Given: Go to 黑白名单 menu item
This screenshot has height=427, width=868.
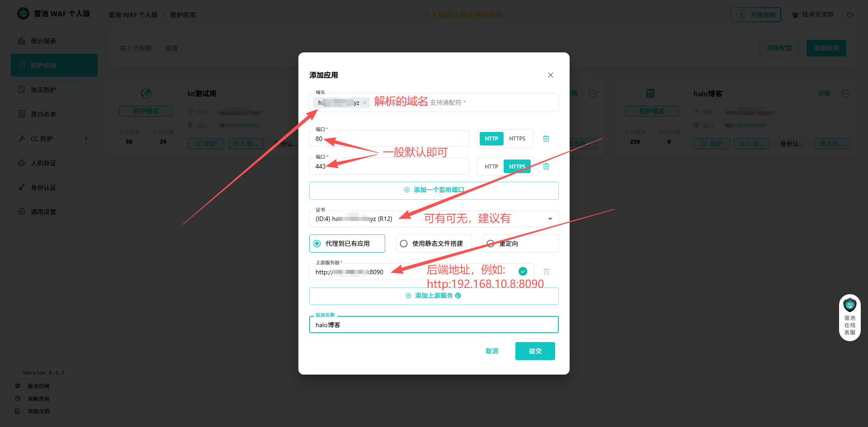Looking at the screenshot, I should pyautogui.click(x=43, y=114).
